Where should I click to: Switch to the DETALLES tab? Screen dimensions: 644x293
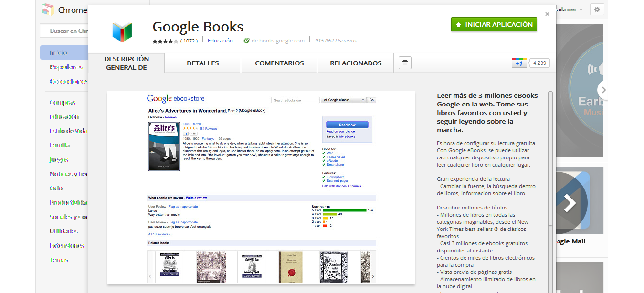[x=202, y=63]
